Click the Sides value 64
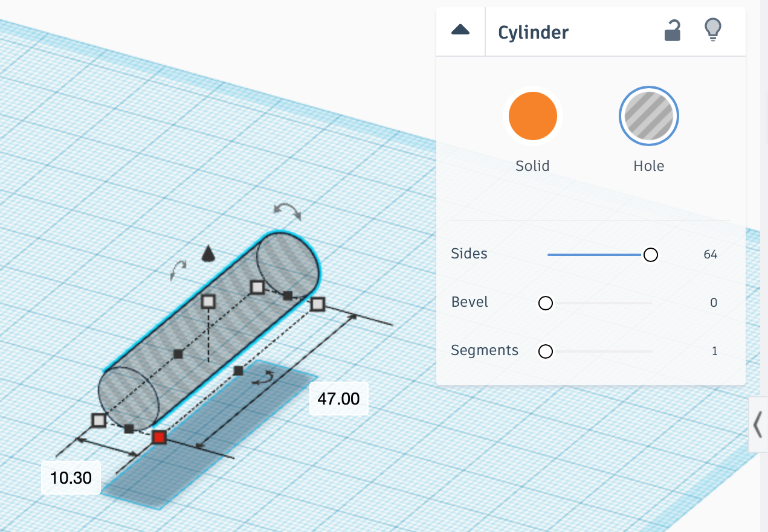The height and width of the screenshot is (532, 768). pyautogui.click(x=710, y=255)
